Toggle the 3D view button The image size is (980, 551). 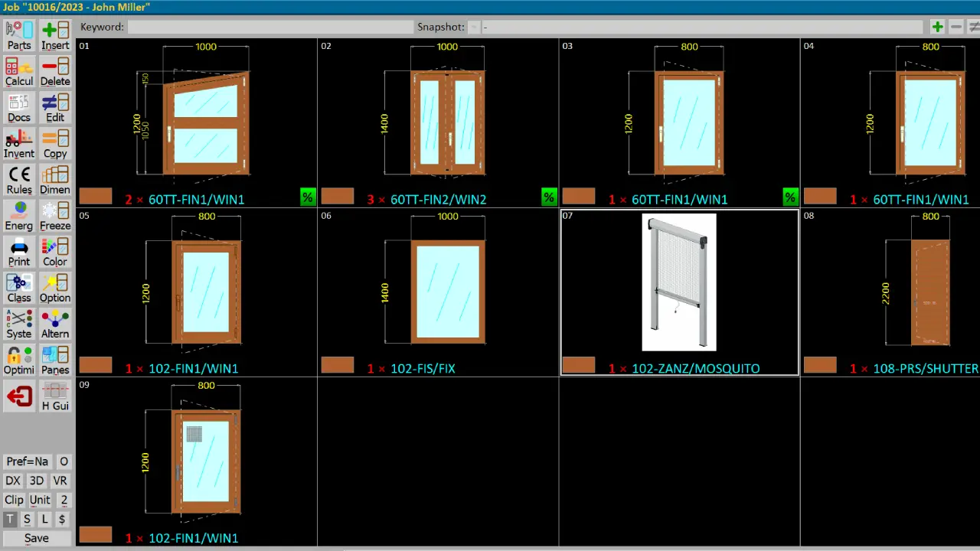point(36,481)
